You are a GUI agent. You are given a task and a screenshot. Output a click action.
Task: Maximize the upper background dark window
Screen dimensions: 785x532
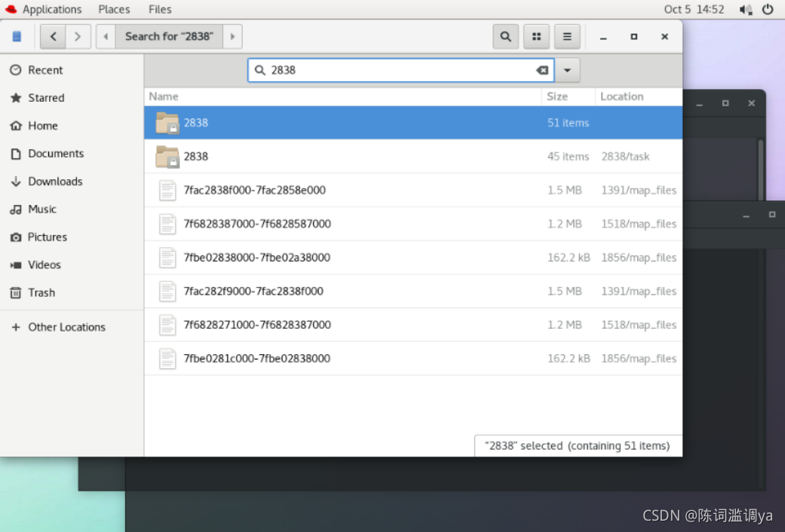click(x=725, y=103)
